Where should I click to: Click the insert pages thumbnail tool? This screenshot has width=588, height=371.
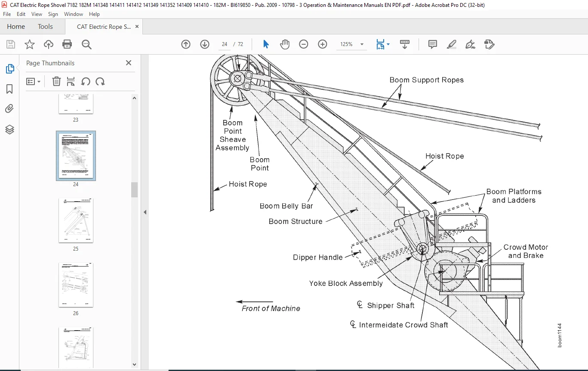click(71, 81)
